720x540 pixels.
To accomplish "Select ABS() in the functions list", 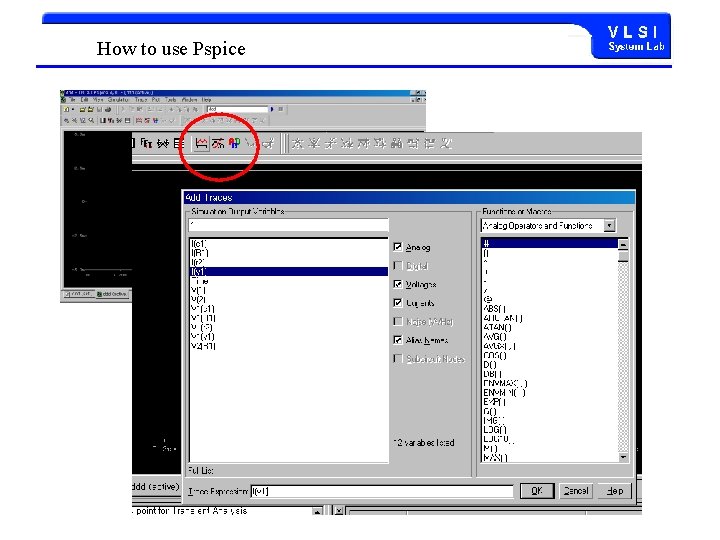I will click(x=495, y=309).
